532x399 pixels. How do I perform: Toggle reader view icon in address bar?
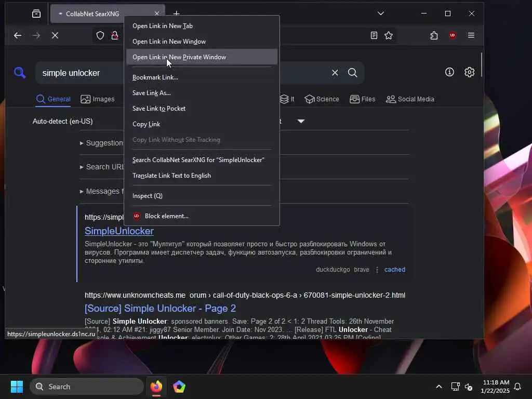click(374, 35)
